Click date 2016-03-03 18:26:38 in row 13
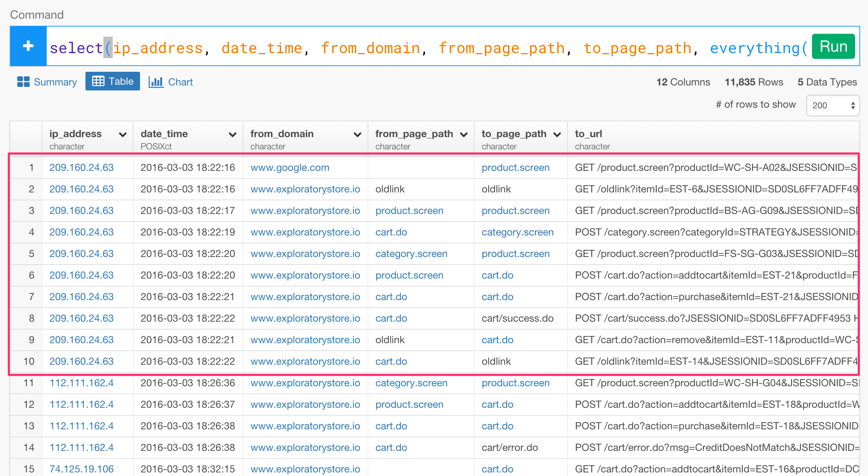 188,426
